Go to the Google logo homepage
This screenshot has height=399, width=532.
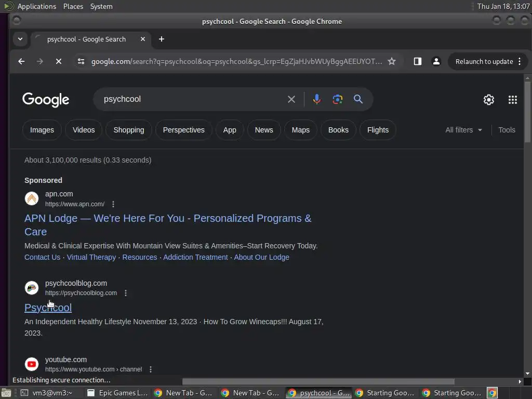[x=46, y=99]
